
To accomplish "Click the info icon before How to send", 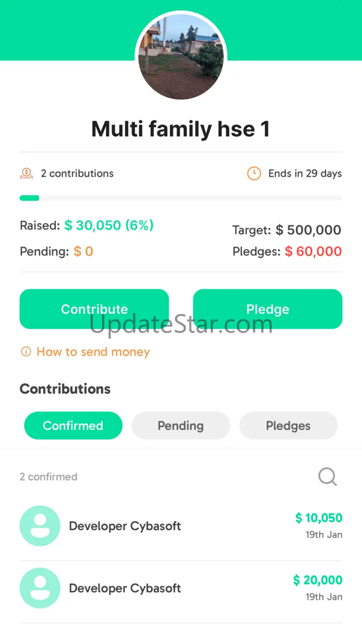I will pos(26,351).
